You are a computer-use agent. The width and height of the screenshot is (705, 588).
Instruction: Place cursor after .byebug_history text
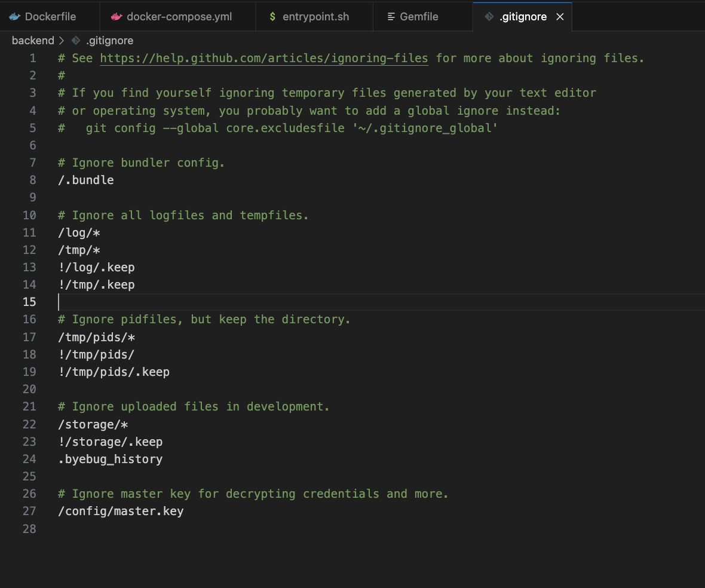pyautogui.click(x=163, y=459)
